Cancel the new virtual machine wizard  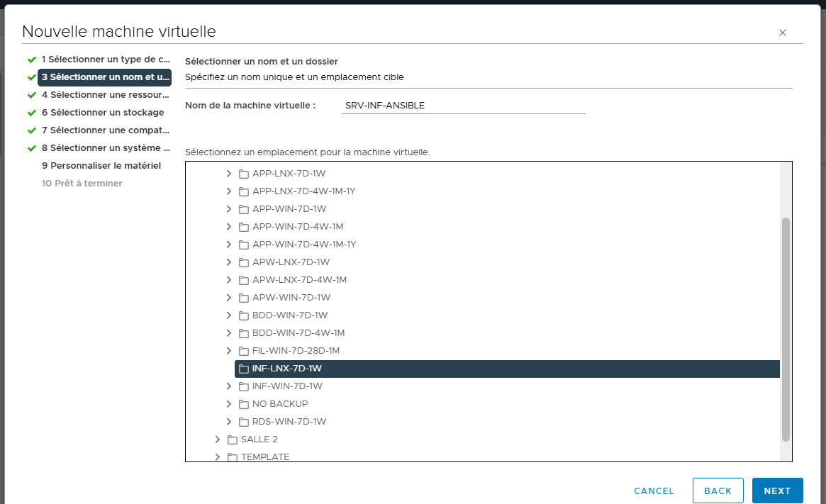(654, 491)
